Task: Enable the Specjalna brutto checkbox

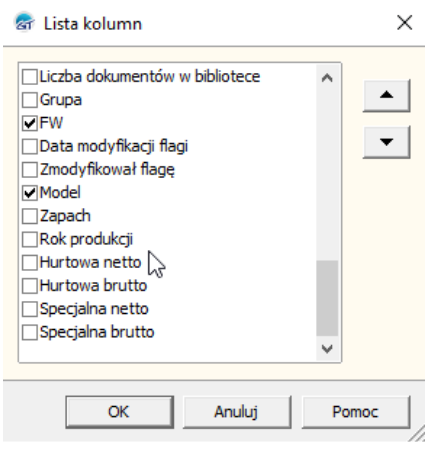Action: (30, 332)
